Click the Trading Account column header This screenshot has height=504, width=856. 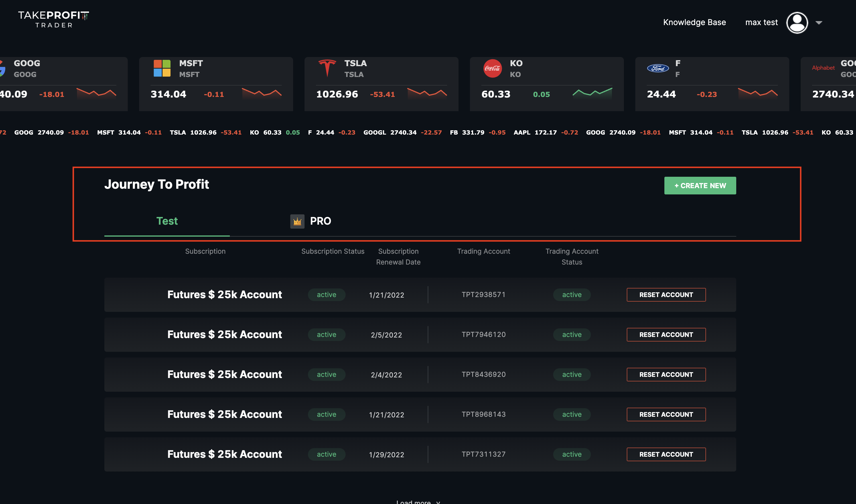point(483,251)
